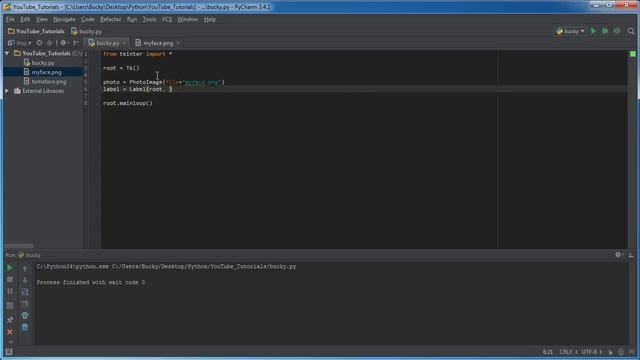This screenshot has width=640, height=360.
Task: Collapse all icon in Project toolbar
Action: pyautogui.click(x=49, y=43)
